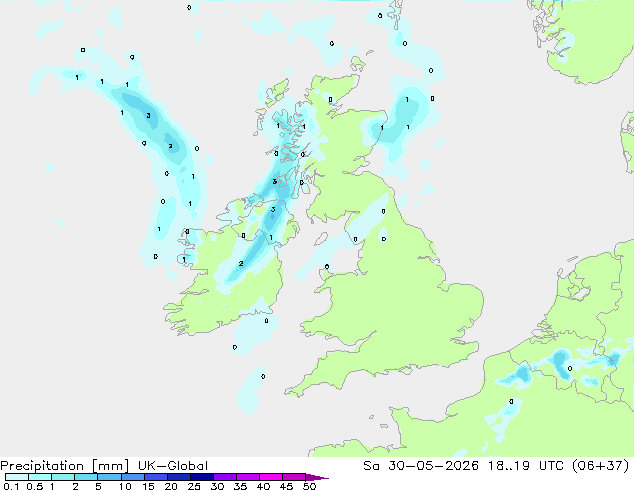The width and height of the screenshot is (634, 490).
Task: Choose the 15–20 mm legend swatch
Action: click(x=156, y=477)
